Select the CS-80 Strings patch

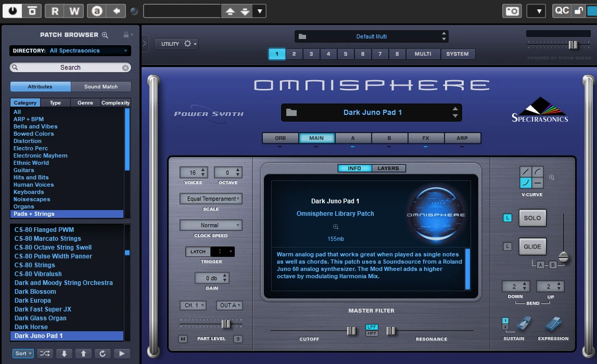pos(35,265)
